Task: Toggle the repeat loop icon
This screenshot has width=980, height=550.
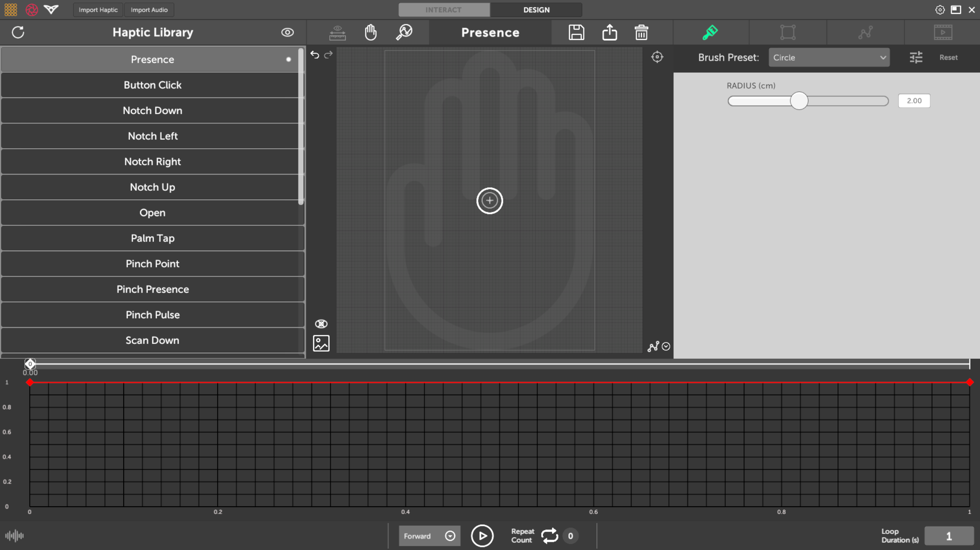Action: tap(550, 536)
